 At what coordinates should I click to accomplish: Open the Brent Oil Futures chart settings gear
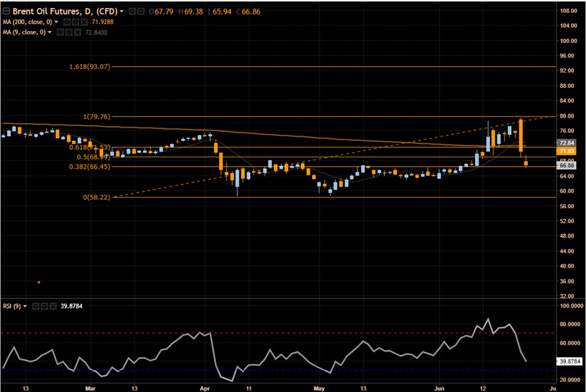(140, 11)
